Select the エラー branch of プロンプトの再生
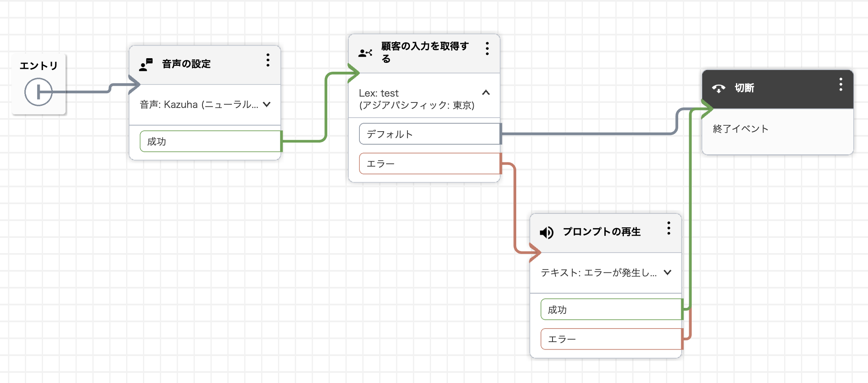The image size is (868, 383). click(x=612, y=339)
